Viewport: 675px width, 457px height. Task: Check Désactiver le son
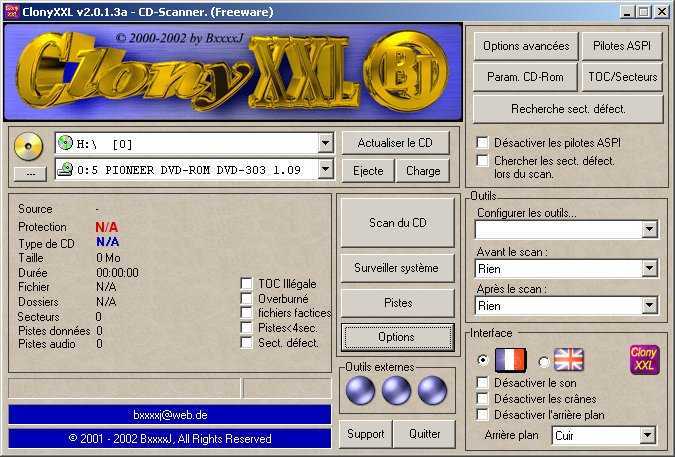(x=483, y=382)
